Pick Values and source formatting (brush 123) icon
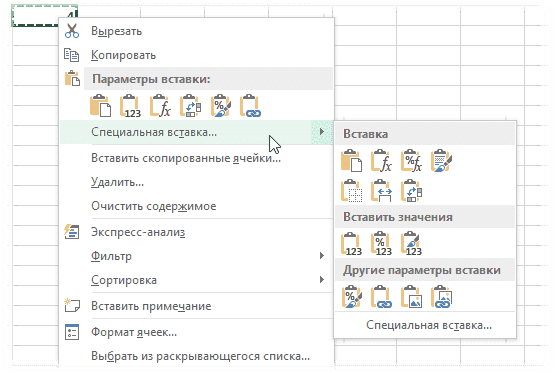Image resolution: width=555 pixels, height=373 pixels. point(411,243)
